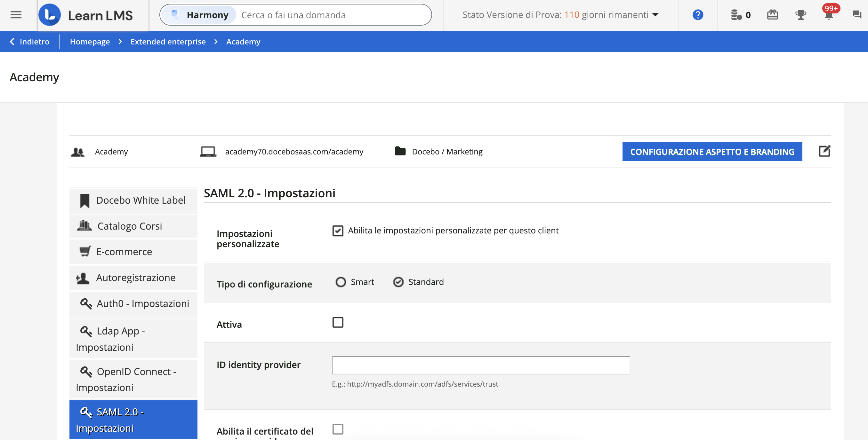Viewport: 868px width, 440px height.
Task: Open the hamburger navigation menu
Action: pyautogui.click(x=15, y=15)
